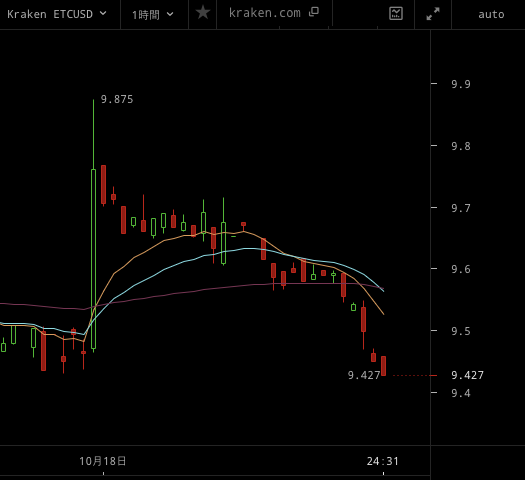525x480 pixels.
Task: Open the Kraken ETCUSD market dropdown
Action: coord(57,14)
